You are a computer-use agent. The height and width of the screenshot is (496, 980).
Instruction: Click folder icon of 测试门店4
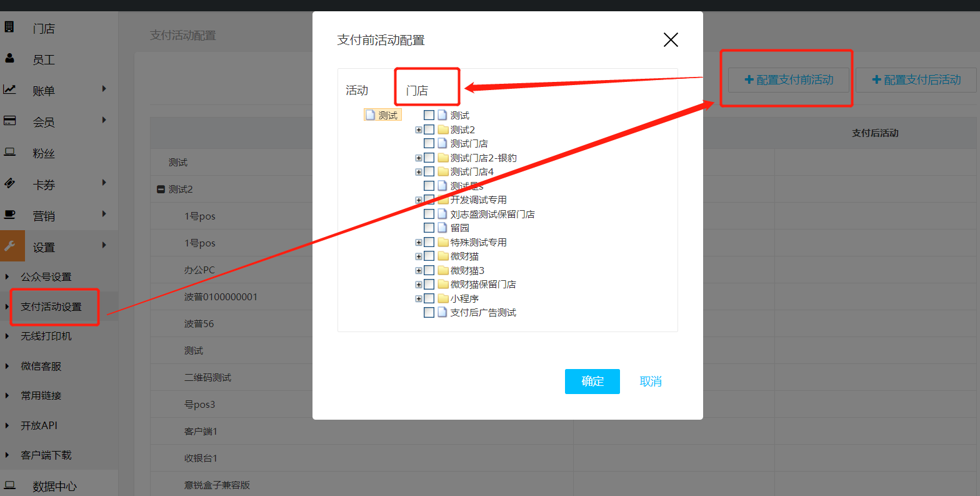(443, 171)
